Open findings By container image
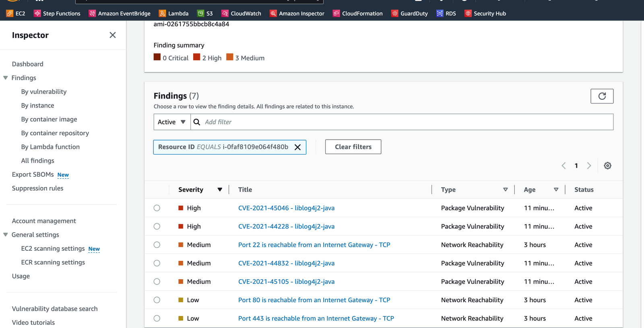This screenshot has width=644, height=328. coord(49,119)
